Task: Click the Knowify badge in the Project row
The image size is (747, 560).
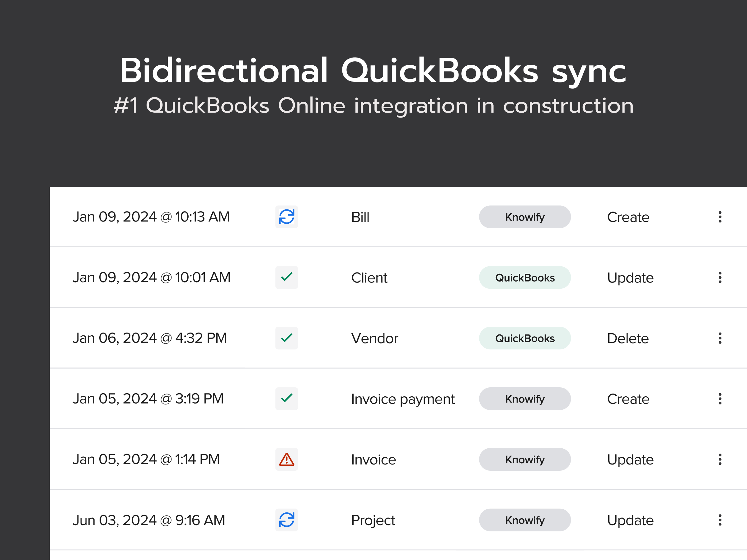Action: coord(525,520)
